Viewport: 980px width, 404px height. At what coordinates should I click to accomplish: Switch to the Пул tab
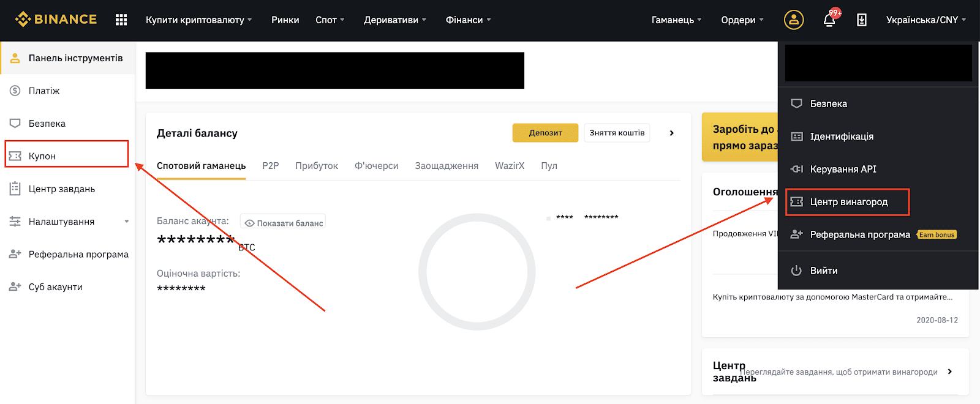click(549, 166)
